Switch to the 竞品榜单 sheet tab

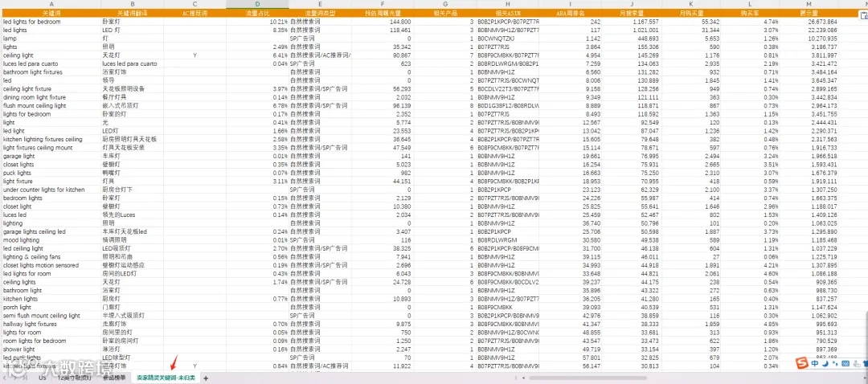pyautogui.click(x=114, y=378)
